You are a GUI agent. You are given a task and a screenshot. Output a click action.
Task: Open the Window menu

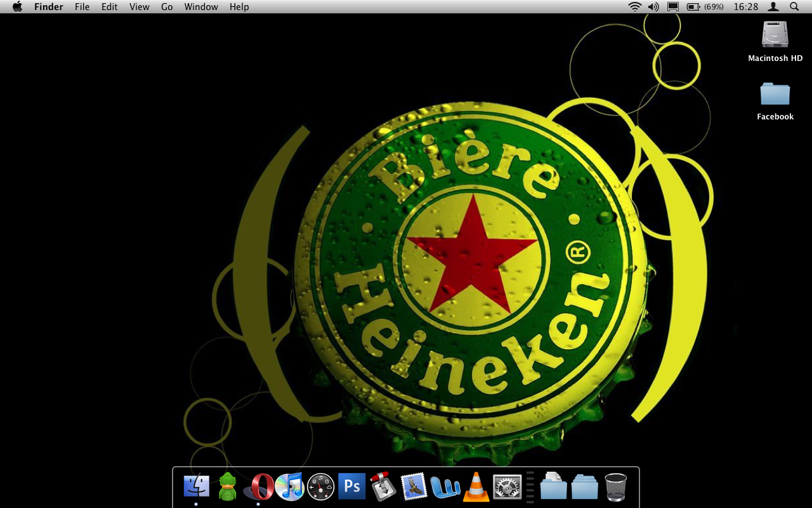pos(201,6)
